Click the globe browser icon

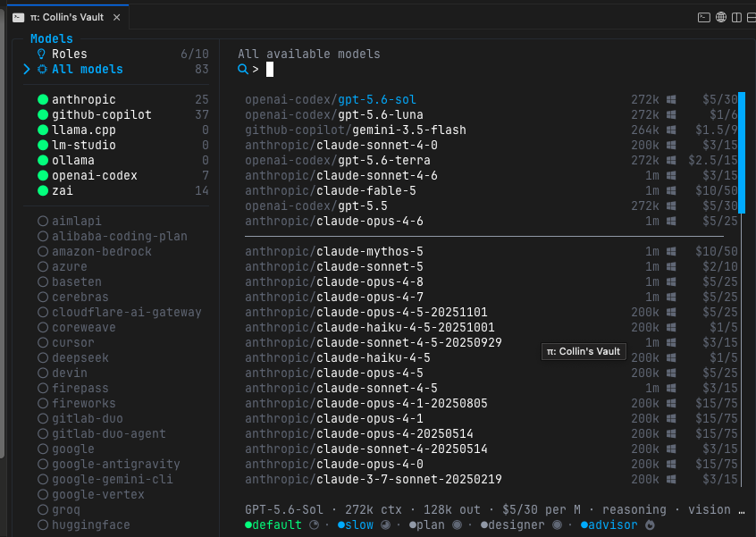pyautogui.click(x=721, y=17)
